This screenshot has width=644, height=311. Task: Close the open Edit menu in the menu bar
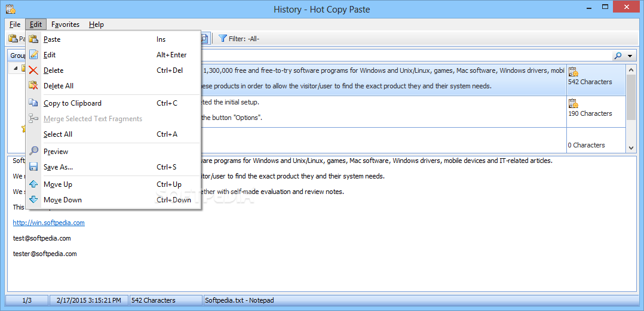coord(36,24)
